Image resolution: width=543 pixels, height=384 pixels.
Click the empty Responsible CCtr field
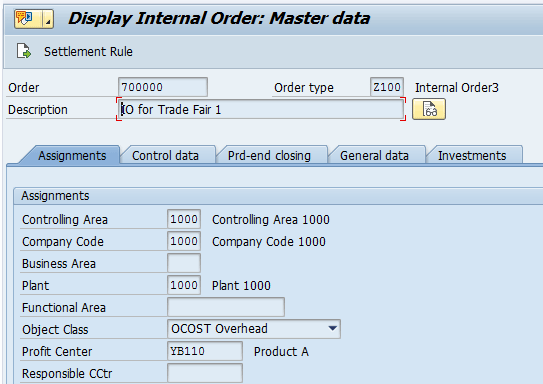coord(205,373)
